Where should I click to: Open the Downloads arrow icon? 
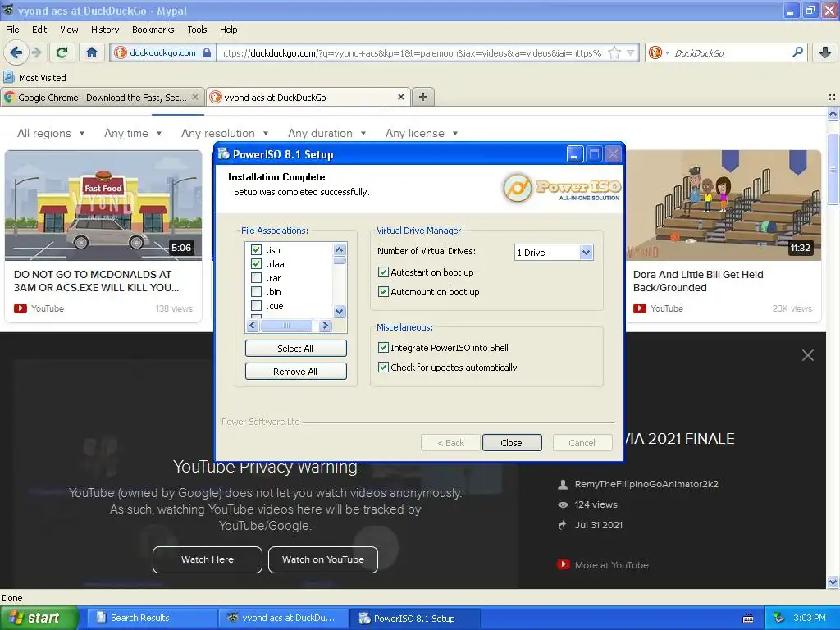825,52
